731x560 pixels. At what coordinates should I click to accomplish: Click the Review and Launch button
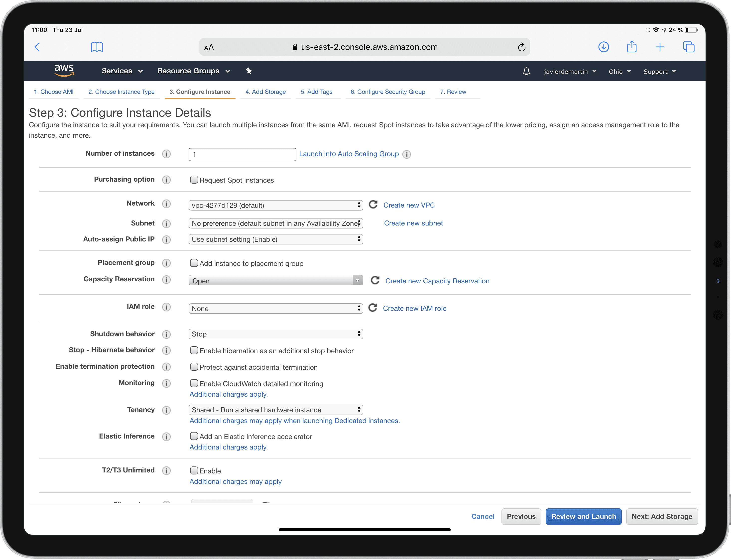point(583,517)
